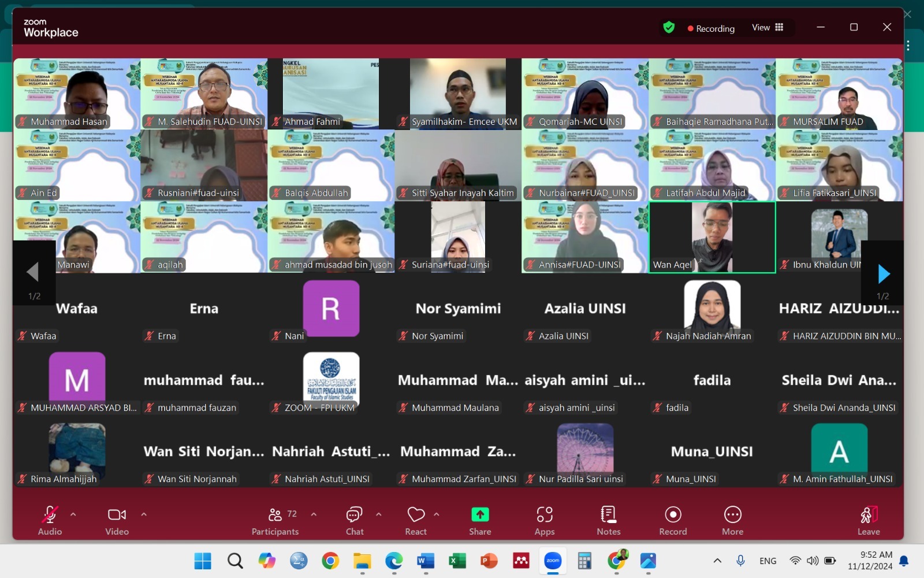Select M. Salehudin FUAD-UINSI video tile
The image size is (924, 578).
(x=204, y=94)
